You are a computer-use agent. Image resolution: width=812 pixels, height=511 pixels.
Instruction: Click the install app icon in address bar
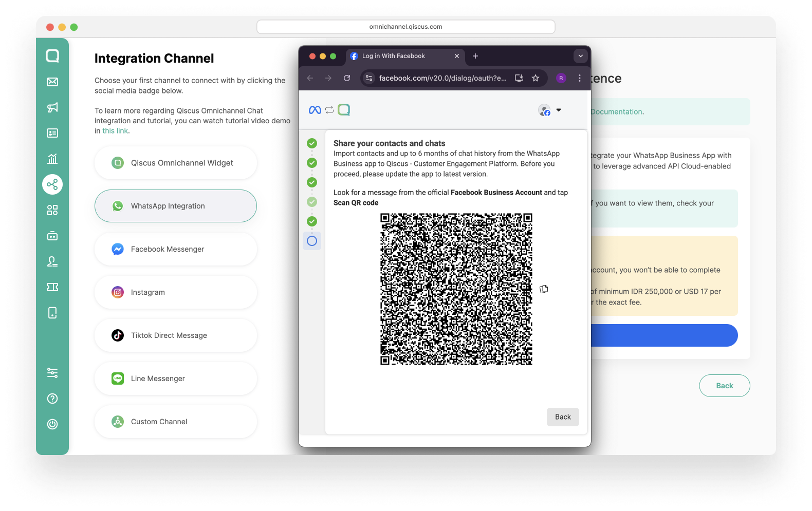519,78
